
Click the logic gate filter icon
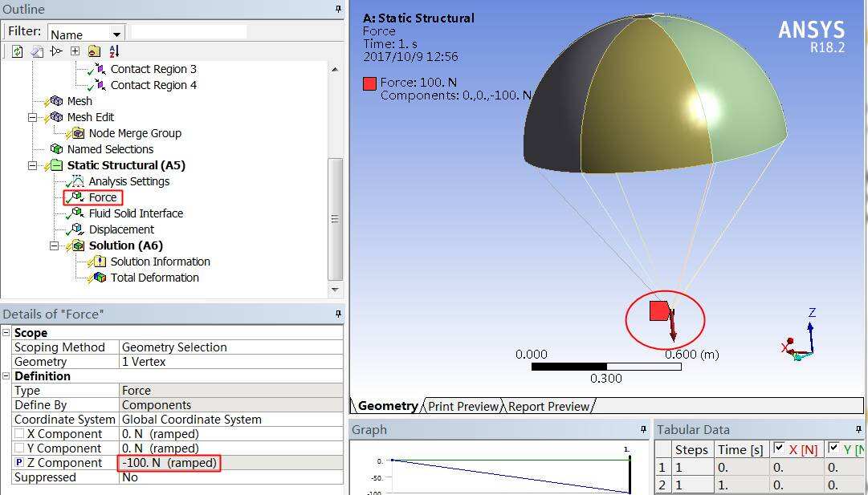click(56, 51)
